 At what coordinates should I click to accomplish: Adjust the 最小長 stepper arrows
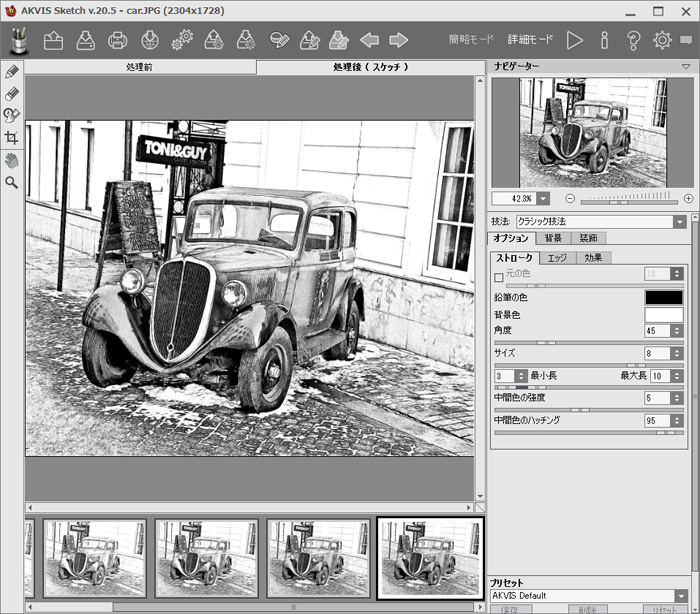click(521, 376)
